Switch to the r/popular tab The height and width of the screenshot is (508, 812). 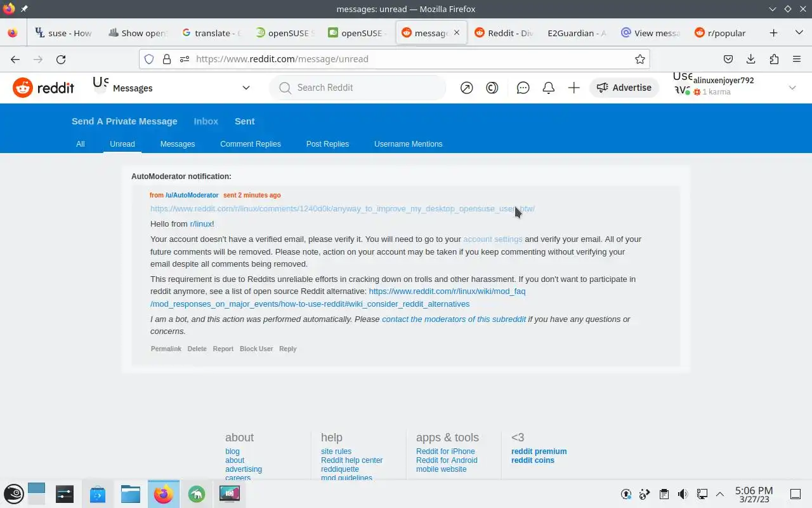724,33
